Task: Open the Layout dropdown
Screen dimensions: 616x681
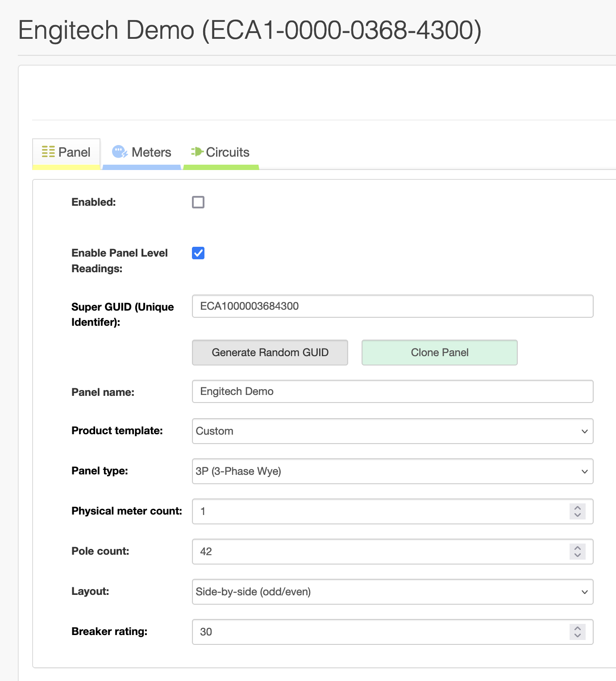Action: click(392, 592)
